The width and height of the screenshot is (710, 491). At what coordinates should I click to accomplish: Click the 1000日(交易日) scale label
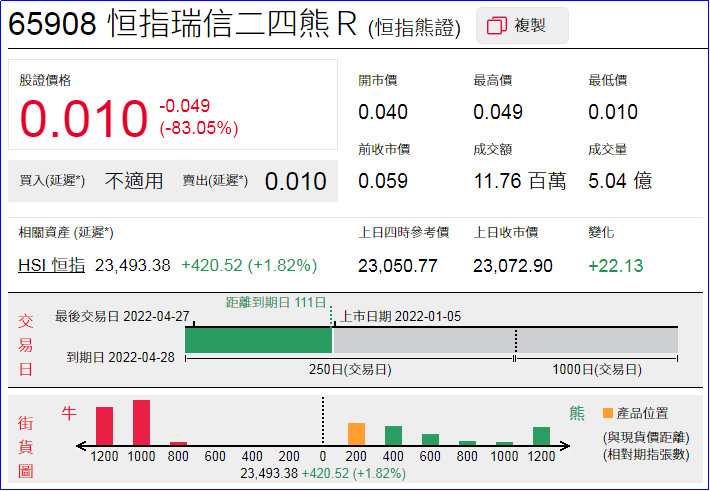click(597, 369)
